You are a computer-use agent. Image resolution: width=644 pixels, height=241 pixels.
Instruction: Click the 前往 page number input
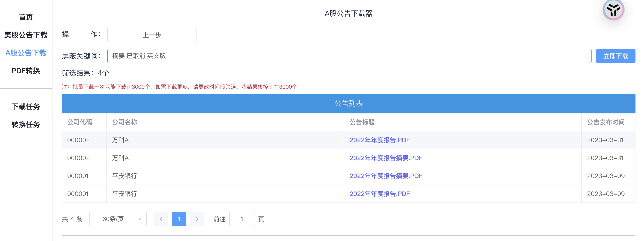[242, 219]
